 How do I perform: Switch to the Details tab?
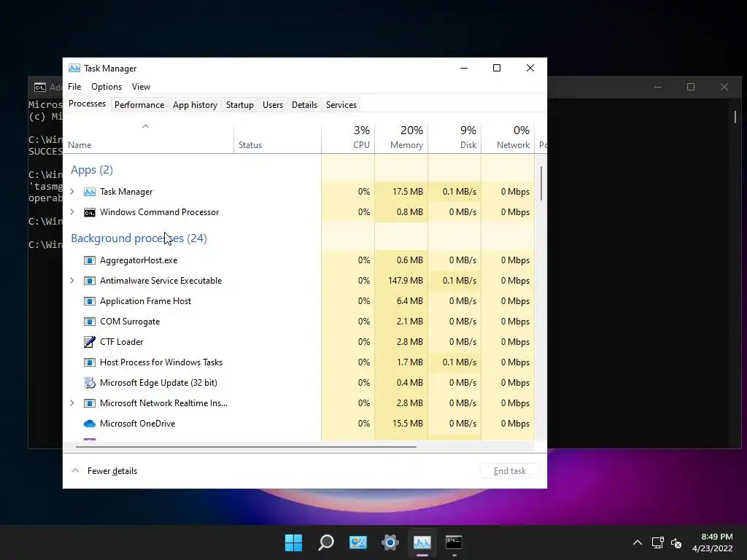(x=304, y=105)
